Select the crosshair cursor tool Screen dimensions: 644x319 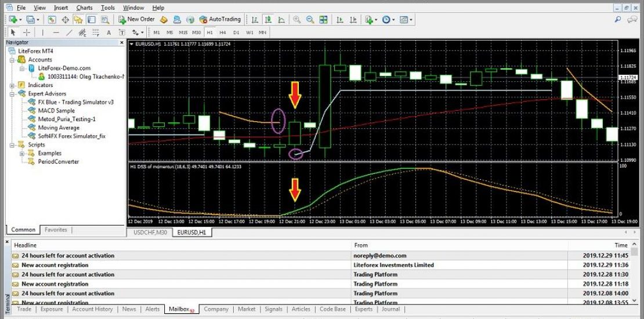[x=27, y=32]
